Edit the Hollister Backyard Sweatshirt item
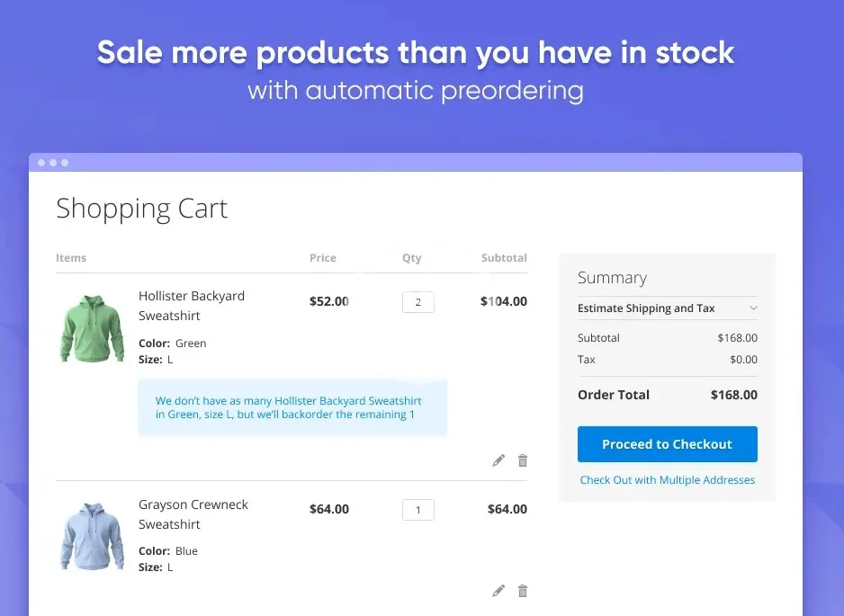The width and height of the screenshot is (844, 616). pos(498,460)
